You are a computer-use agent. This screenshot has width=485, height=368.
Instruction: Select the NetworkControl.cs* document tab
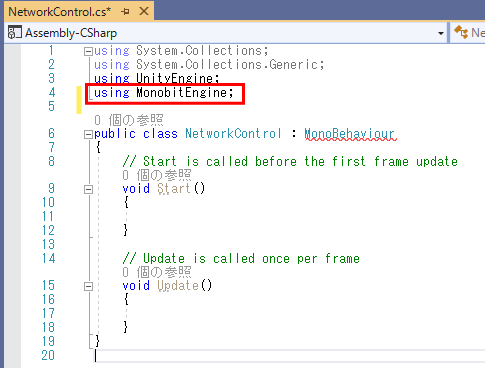pos(60,12)
